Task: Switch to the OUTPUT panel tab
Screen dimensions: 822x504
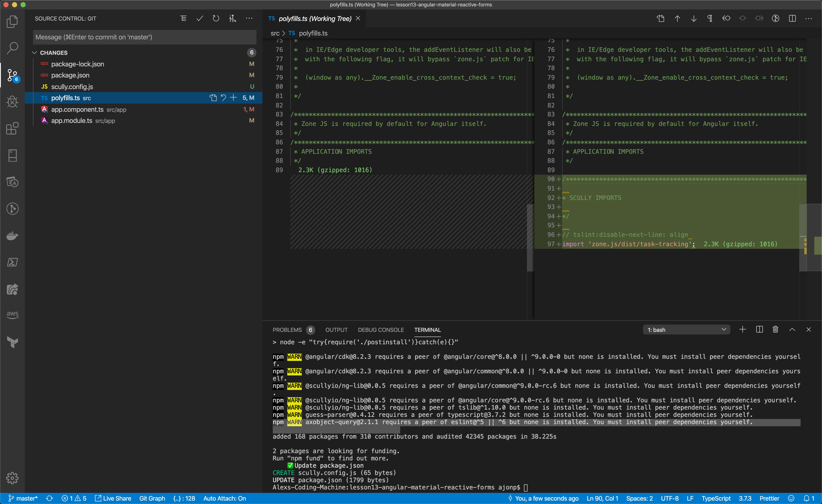Action: tap(336, 330)
